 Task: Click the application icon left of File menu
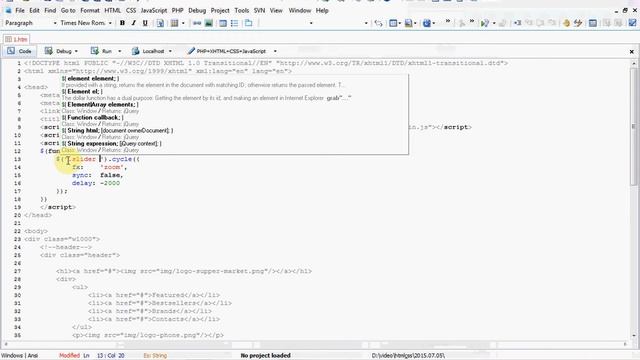pos(8,10)
